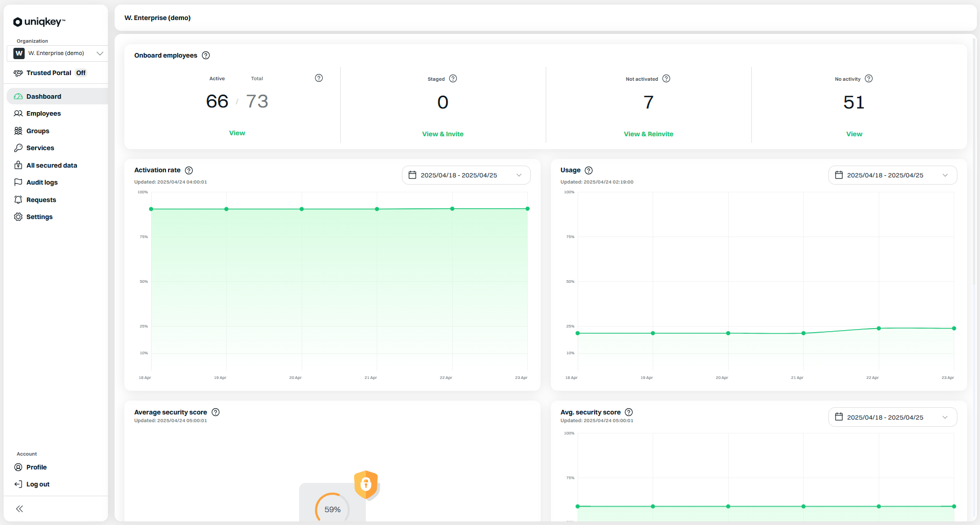This screenshot has height=525, width=980.
Task: Click the Not activated count 7
Action: (x=649, y=102)
